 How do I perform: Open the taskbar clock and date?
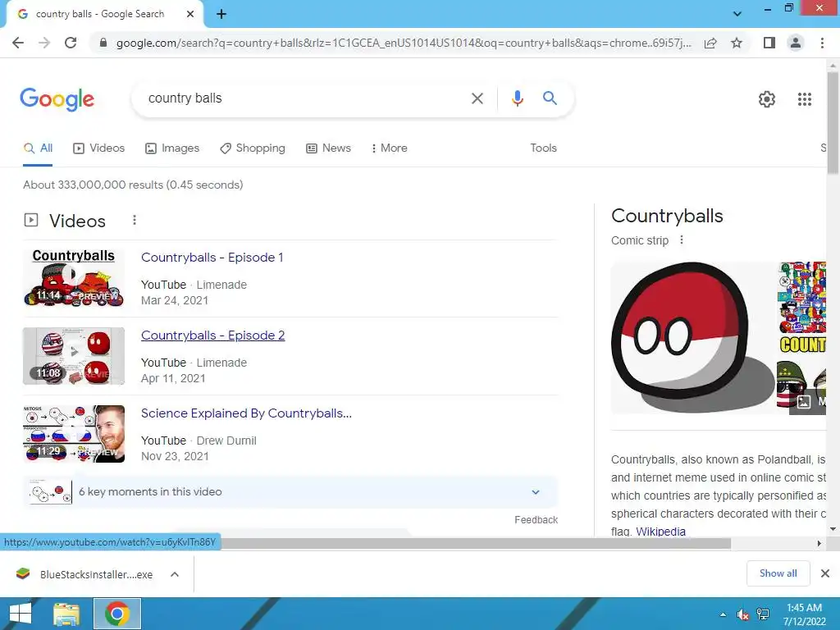tap(804, 614)
